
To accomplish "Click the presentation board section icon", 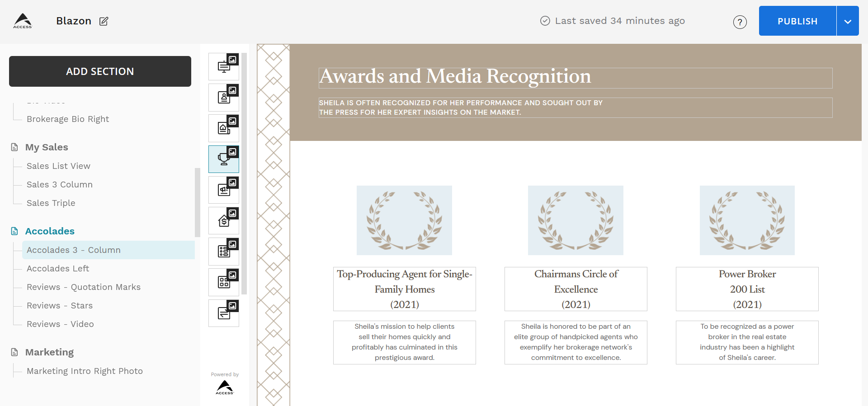I will 224,67.
